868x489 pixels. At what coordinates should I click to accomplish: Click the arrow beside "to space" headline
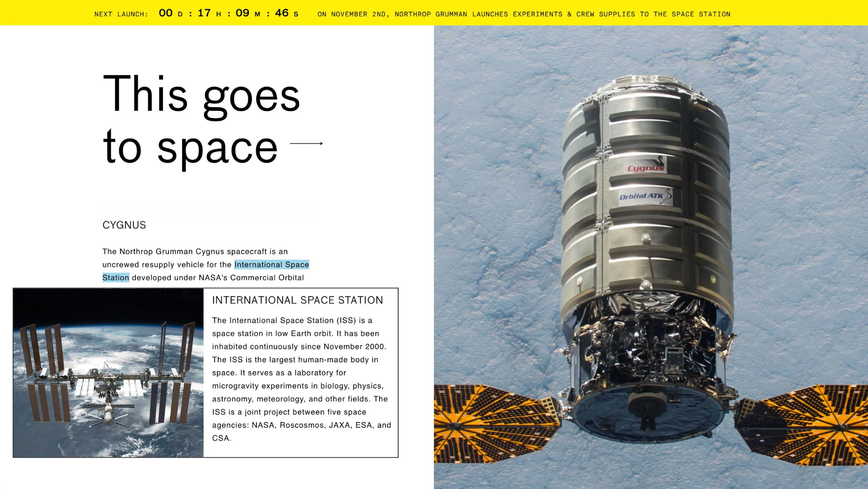(306, 144)
